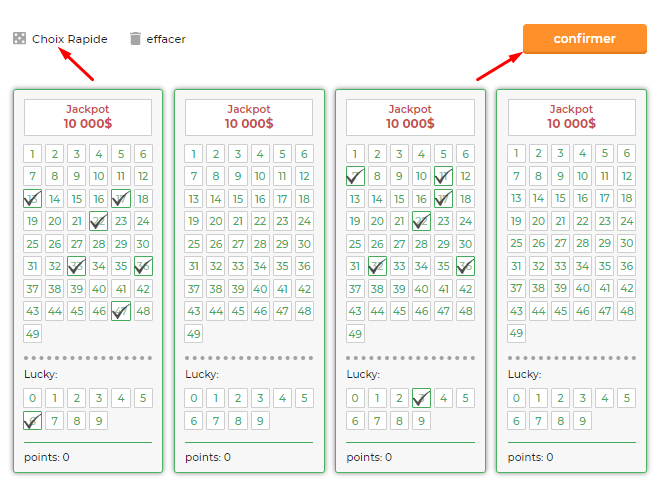Deselect Lucky number 3 on the third ticket
The height and width of the screenshot is (493, 667).
point(421,398)
